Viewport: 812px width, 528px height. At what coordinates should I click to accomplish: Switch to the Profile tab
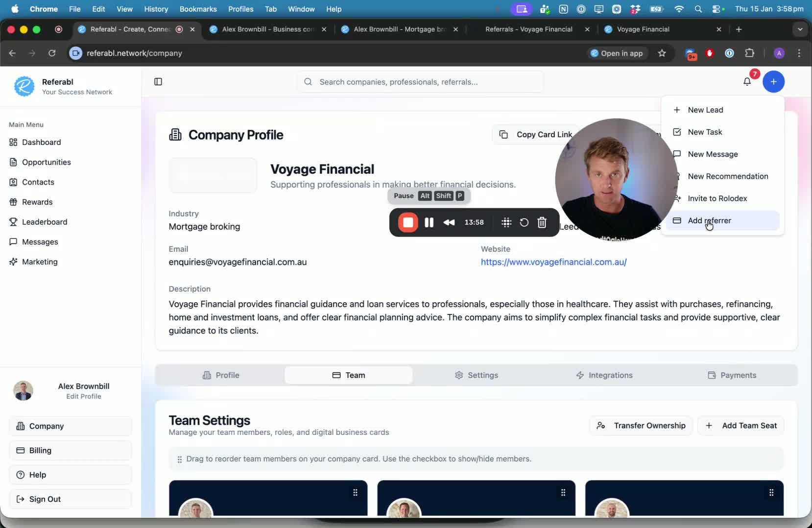click(x=221, y=375)
